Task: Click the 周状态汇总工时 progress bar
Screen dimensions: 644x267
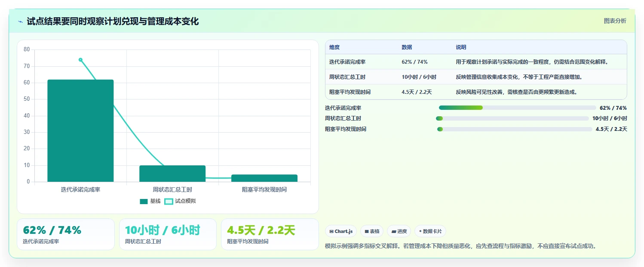Action: (512, 118)
